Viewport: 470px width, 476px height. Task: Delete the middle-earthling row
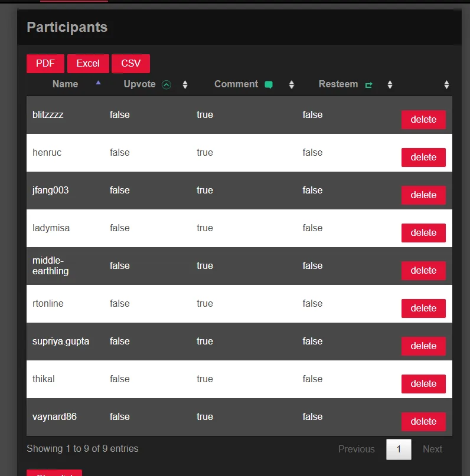coord(423,271)
